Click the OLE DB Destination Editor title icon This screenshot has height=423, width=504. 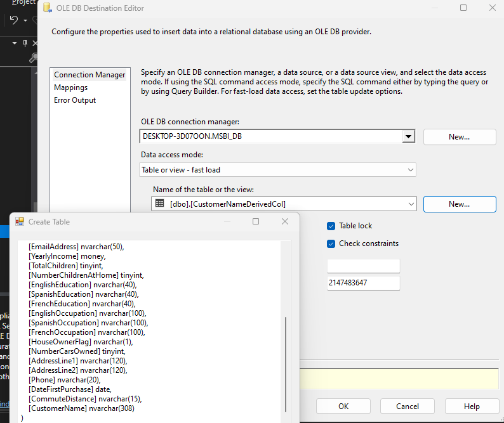coord(48,8)
